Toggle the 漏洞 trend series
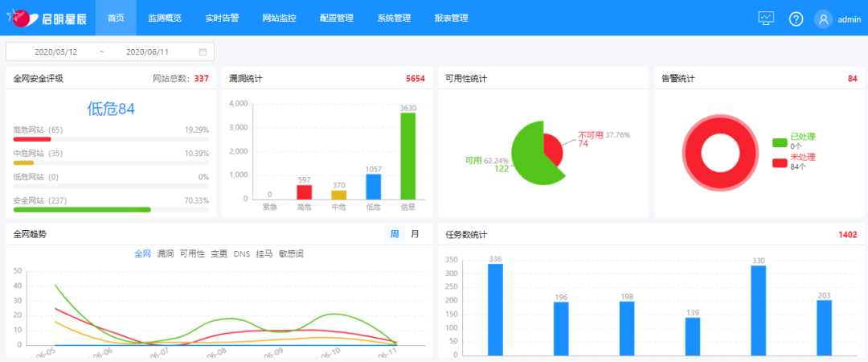 tap(165, 253)
